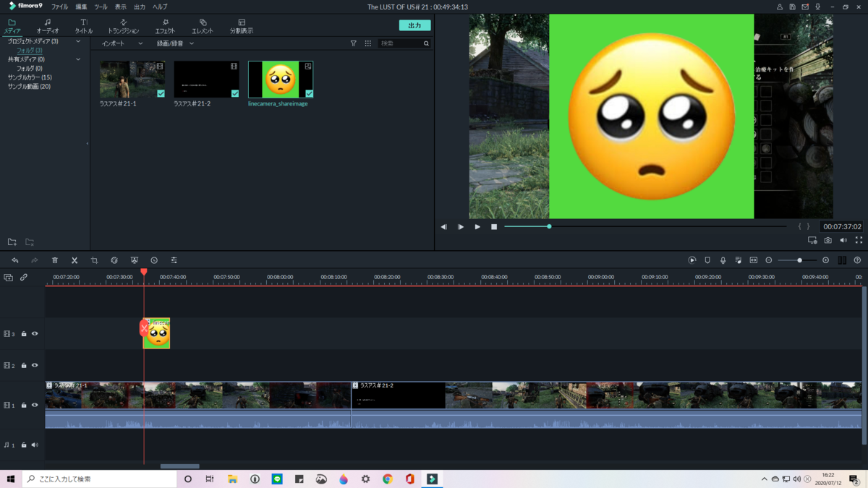Switch to the トランジション tab
This screenshot has height=488, width=868.
[x=123, y=27]
